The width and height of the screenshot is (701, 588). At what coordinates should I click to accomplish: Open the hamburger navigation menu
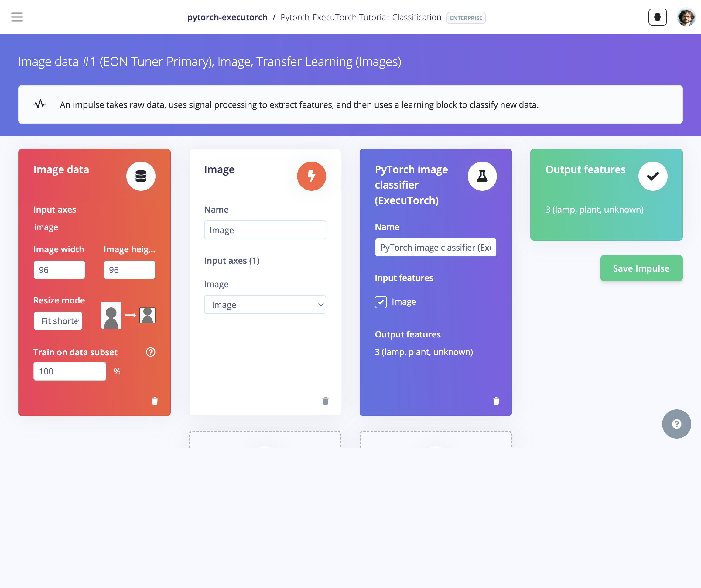coord(17,17)
